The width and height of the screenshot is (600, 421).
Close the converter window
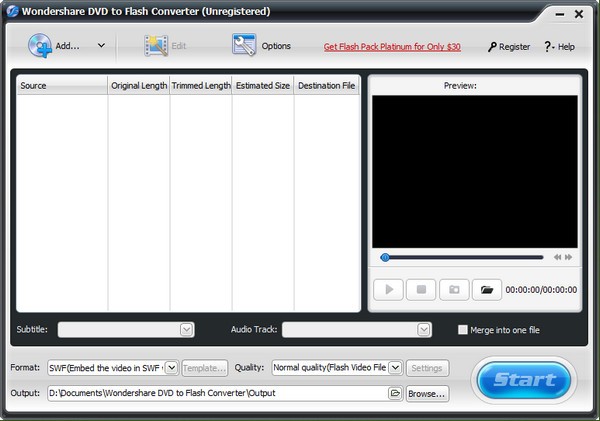(x=579, y=15)
